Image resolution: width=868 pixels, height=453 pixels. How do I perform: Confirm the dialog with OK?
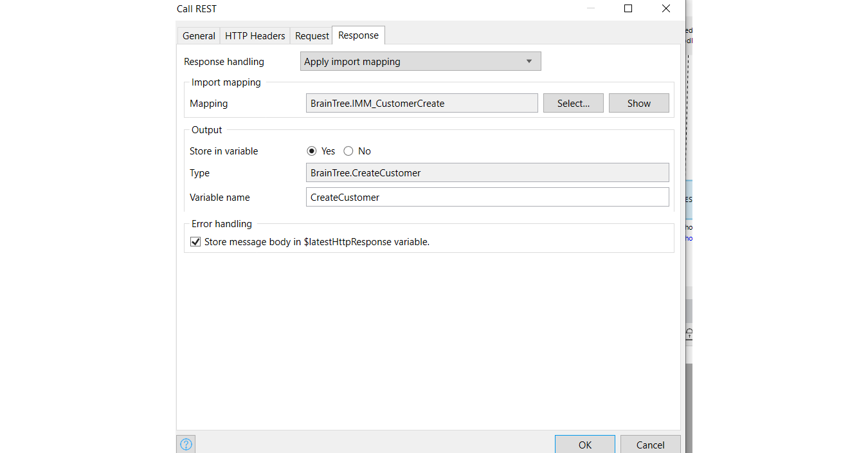click(x=584, y=445)
